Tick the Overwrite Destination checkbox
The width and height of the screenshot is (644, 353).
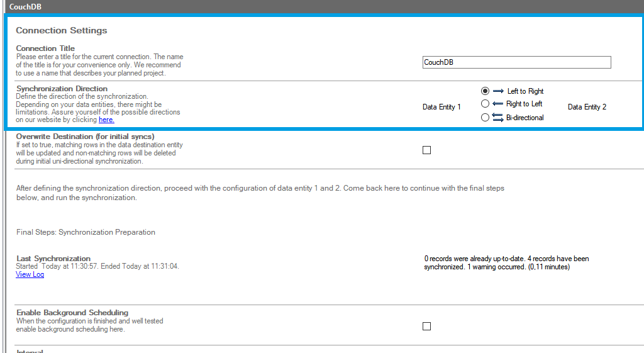click(427, 150)
